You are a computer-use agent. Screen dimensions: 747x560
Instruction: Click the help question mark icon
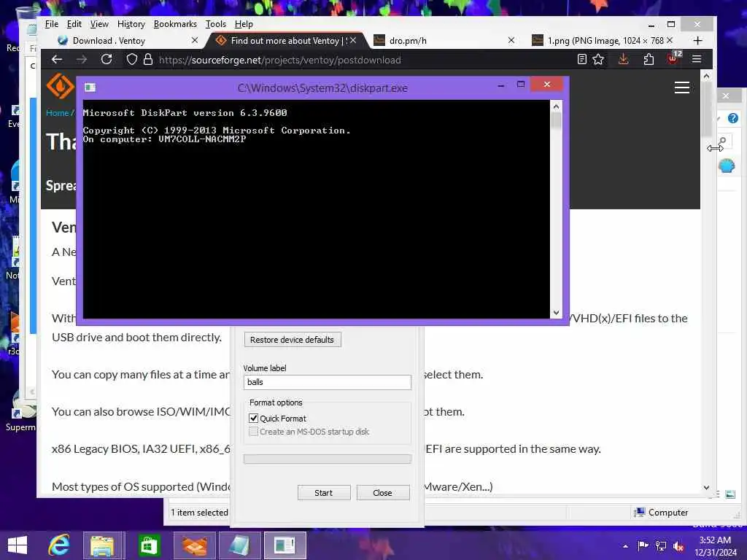click(732, 117)
